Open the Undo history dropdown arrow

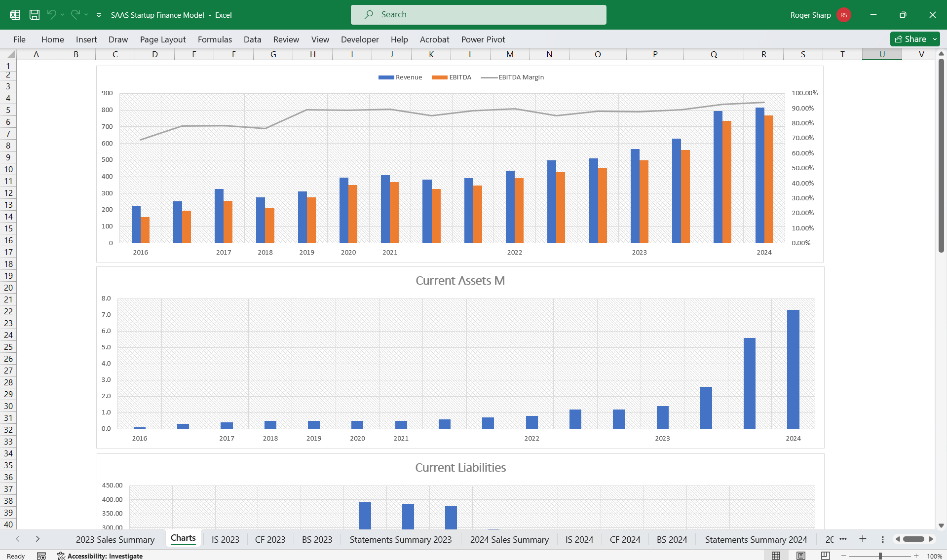click(63, 15)
